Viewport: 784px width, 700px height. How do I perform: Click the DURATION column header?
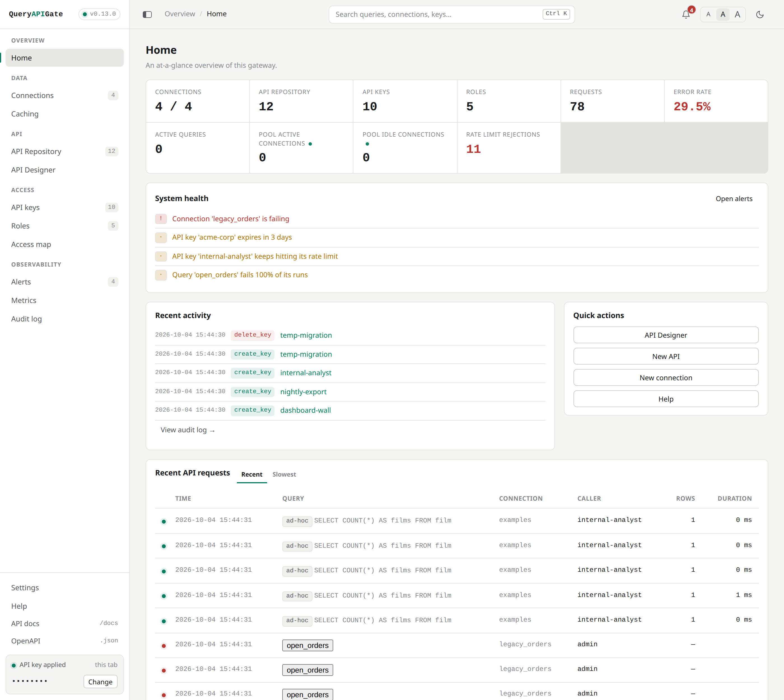pos(734,498)
